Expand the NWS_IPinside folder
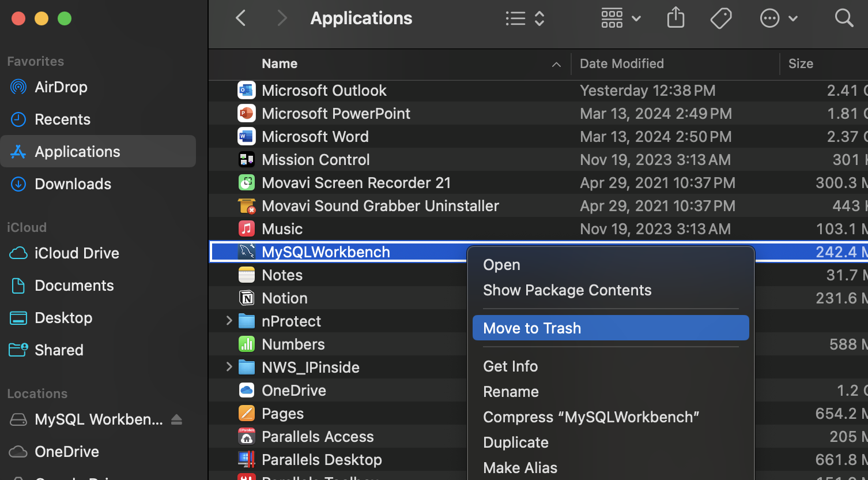Image resolution: width=868 pixels, height=480 pixels. 229,367
